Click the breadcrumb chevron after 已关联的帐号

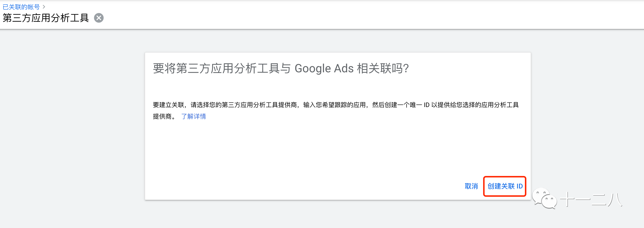coord(44,7)
